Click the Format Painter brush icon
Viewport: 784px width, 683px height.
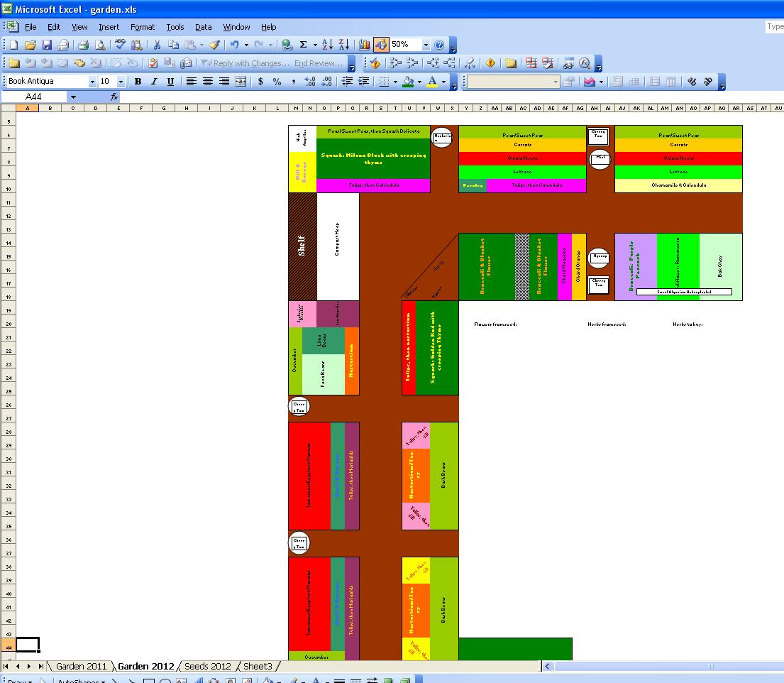click(x=214, y=45)
